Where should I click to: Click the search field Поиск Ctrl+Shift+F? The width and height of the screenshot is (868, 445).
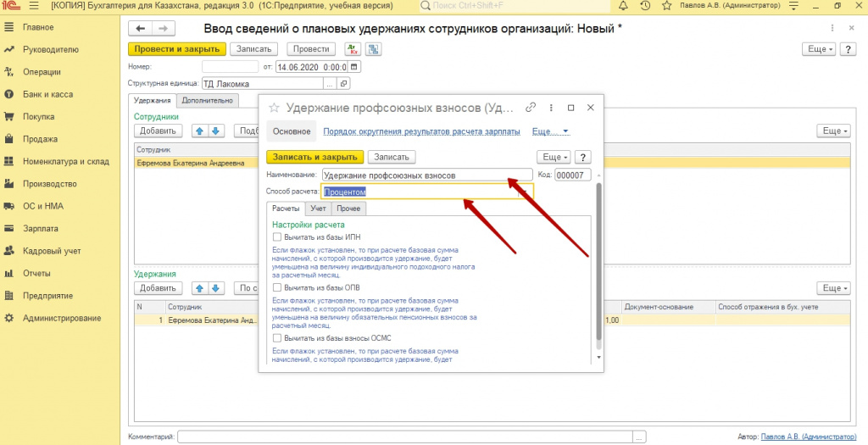click(x=515, y=6)
